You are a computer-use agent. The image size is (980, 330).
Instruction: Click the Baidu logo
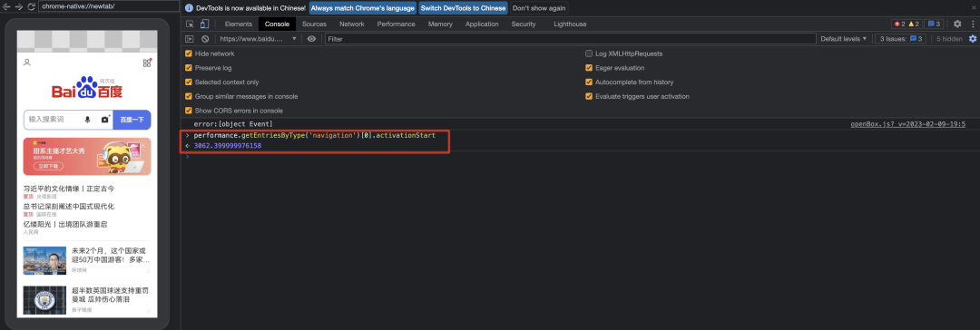point(87,89)
